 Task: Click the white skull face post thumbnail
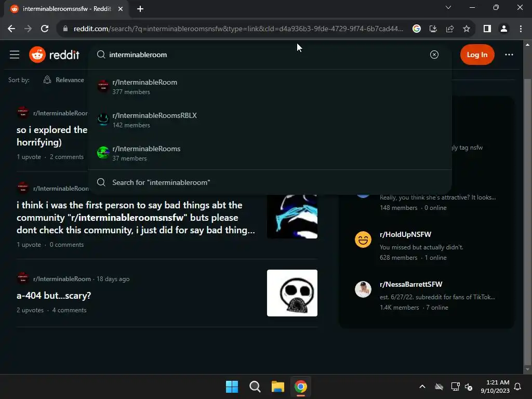292,293
